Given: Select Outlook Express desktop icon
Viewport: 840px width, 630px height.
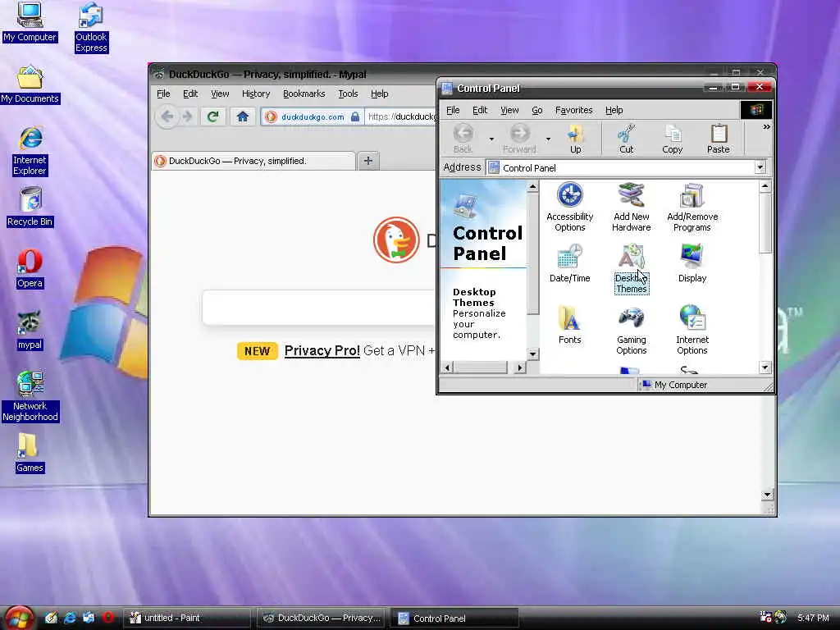Looking at the screenshot, I should (91, 27).
